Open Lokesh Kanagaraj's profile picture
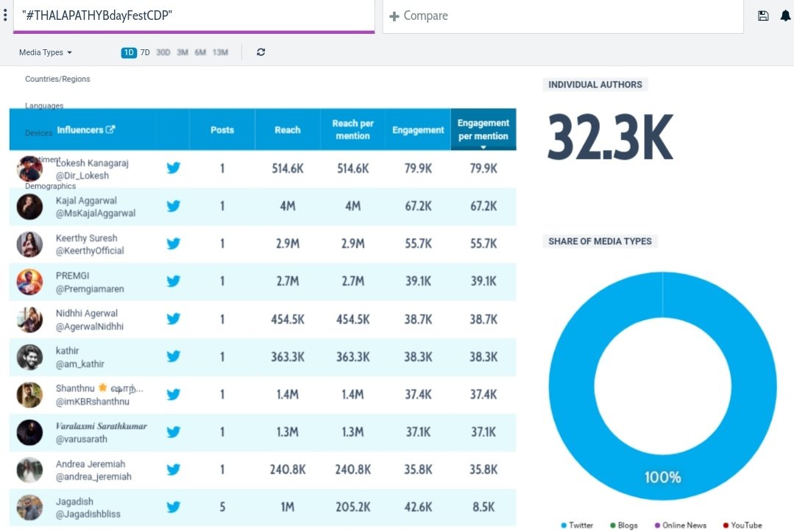 [29, 169]
